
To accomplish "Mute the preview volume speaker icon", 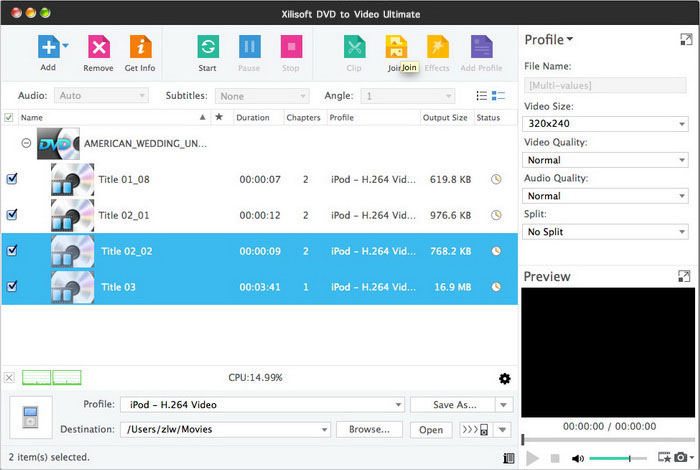I will 578,458.
